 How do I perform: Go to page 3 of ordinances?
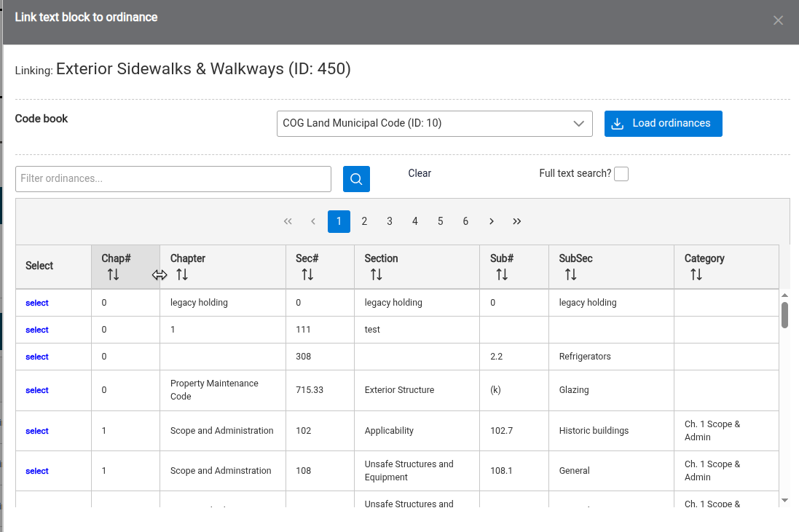(390, 221)
